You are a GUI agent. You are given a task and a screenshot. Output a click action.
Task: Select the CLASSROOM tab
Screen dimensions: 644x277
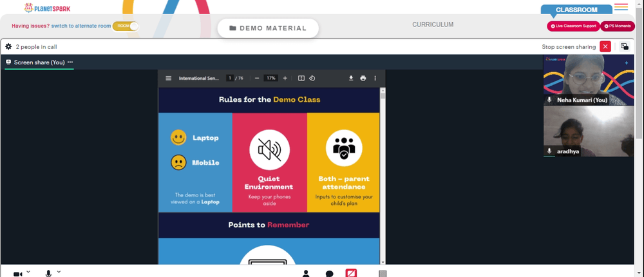[x=576, y=10]
